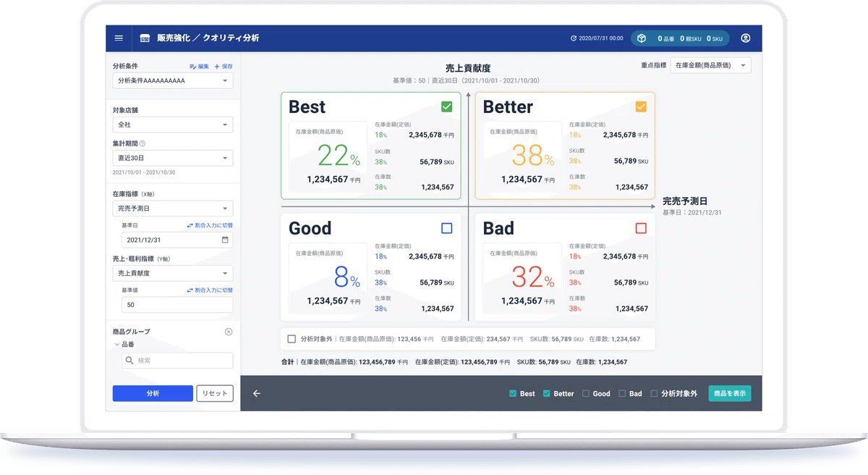Click the 基準値 field containing 50
868x475 pixels.
pos(177,305)
